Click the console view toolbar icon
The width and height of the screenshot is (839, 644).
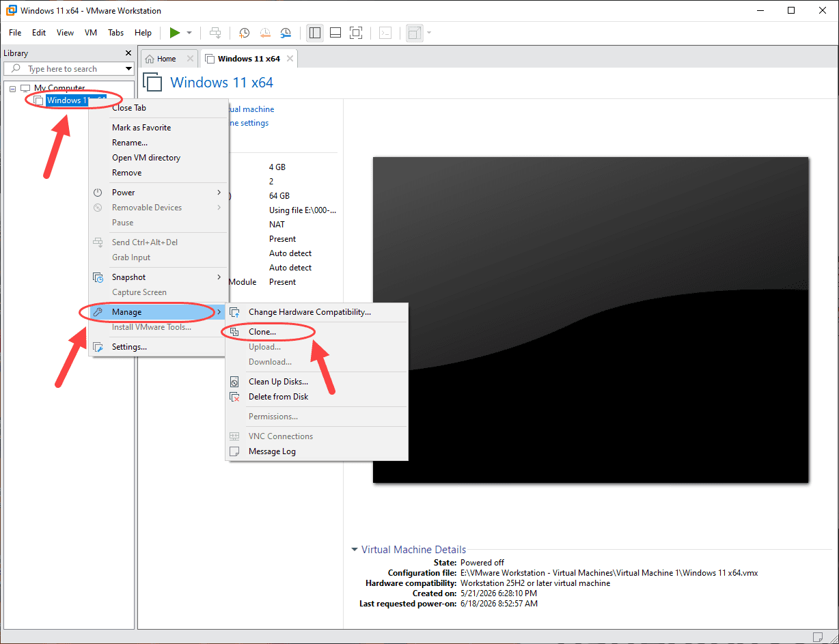tap(385, 33)
